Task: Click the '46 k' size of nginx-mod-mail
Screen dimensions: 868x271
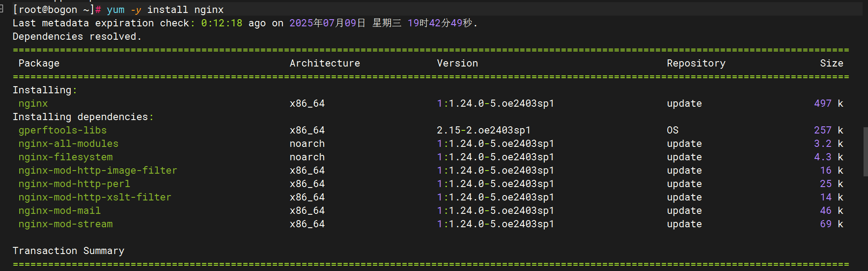Action: point(832,211)
